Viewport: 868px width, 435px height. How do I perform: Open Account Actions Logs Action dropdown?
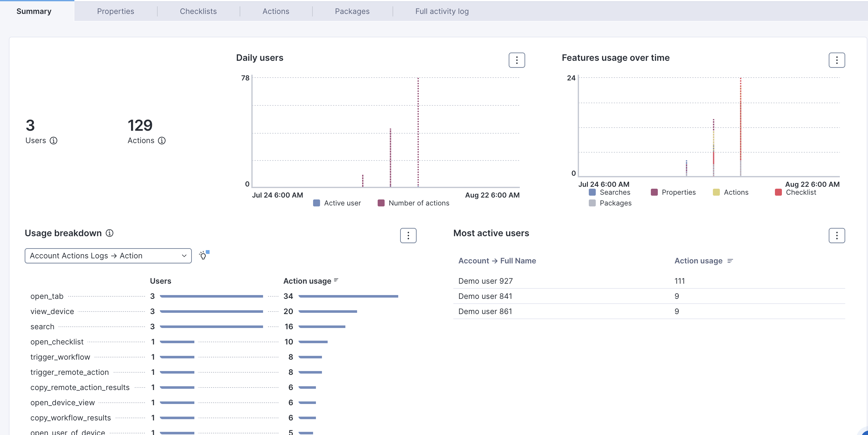(x=108, y=256)
